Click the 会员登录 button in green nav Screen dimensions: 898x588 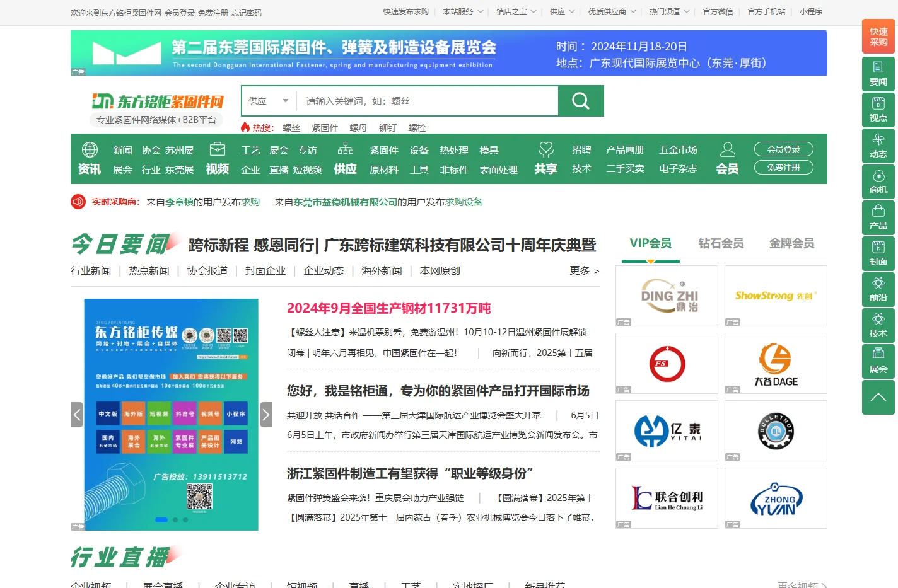[784, 149]
